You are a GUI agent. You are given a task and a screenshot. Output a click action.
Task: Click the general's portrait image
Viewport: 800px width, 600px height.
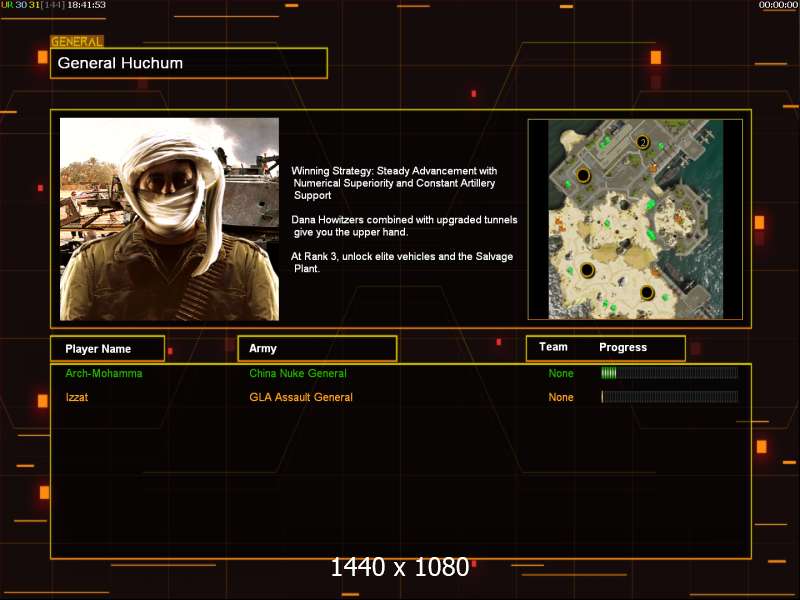pos(169,219)
